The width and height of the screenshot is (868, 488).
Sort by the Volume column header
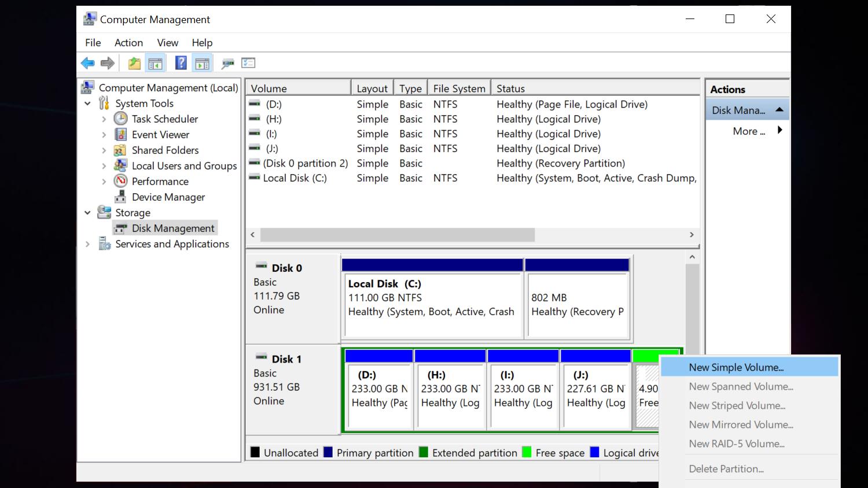pos(299,88)
